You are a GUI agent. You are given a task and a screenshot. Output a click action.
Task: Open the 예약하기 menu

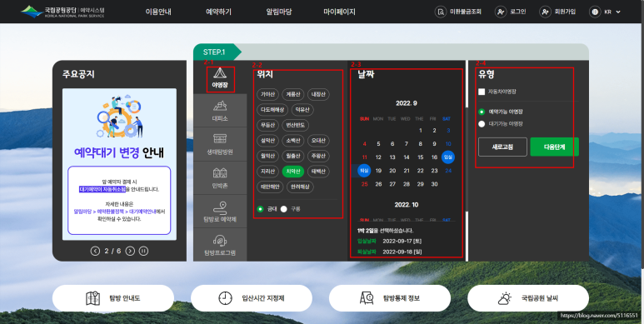(218, 12)
